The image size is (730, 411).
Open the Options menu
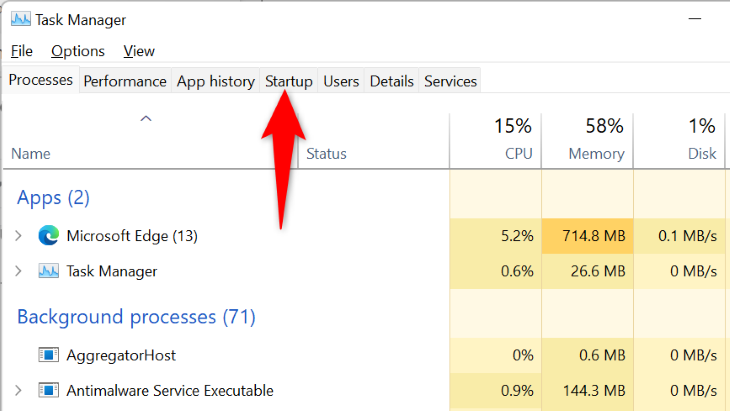click(x=78, y=51)
